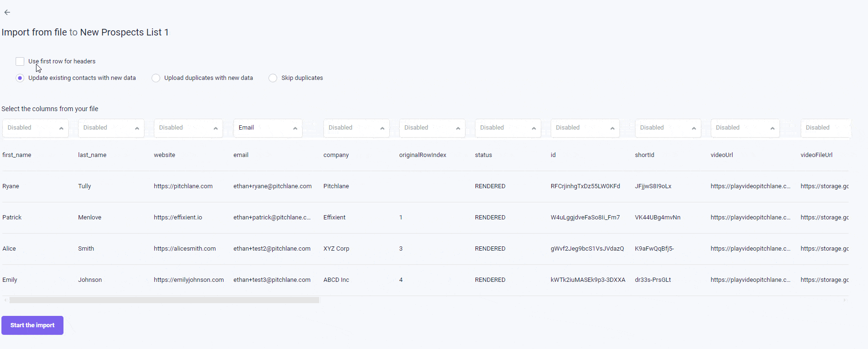Click the New Prospects List 1 title
Screen dimensions: 868x349
click(125, 32)
